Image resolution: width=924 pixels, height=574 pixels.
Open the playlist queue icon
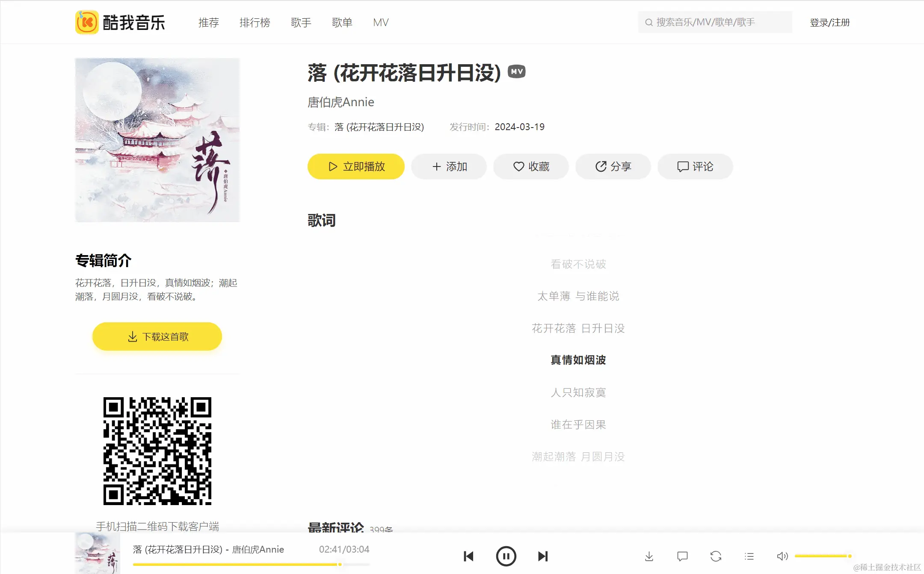click(x=749, y=556)
